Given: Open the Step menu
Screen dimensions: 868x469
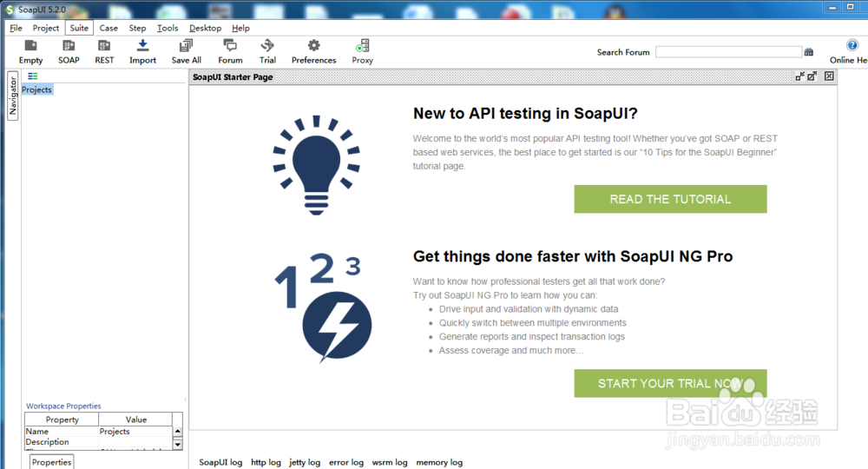Looking at the screenshot, I should coord(137,28).
